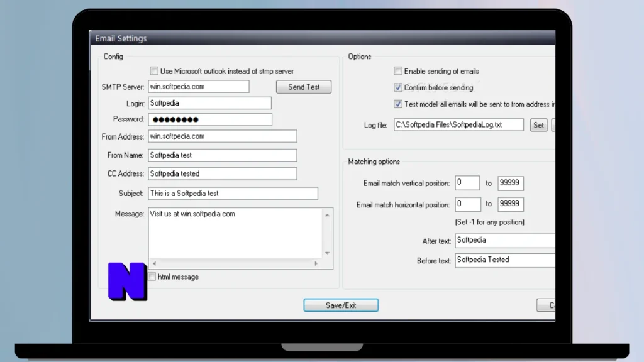Uncheck Confirm before sending
The height and width of the screenshot is (362, 644).
pyautogui.click(x=398, y=87)
